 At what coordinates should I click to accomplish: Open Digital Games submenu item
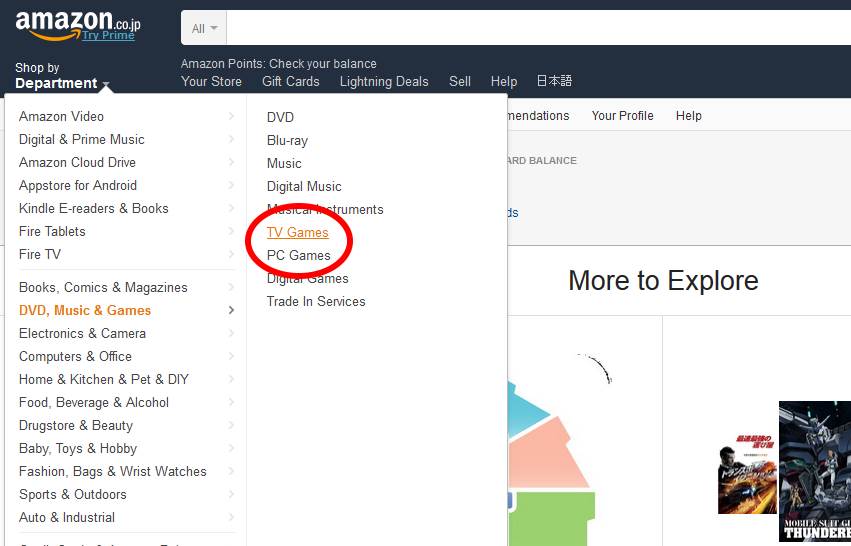click(308, 278)
